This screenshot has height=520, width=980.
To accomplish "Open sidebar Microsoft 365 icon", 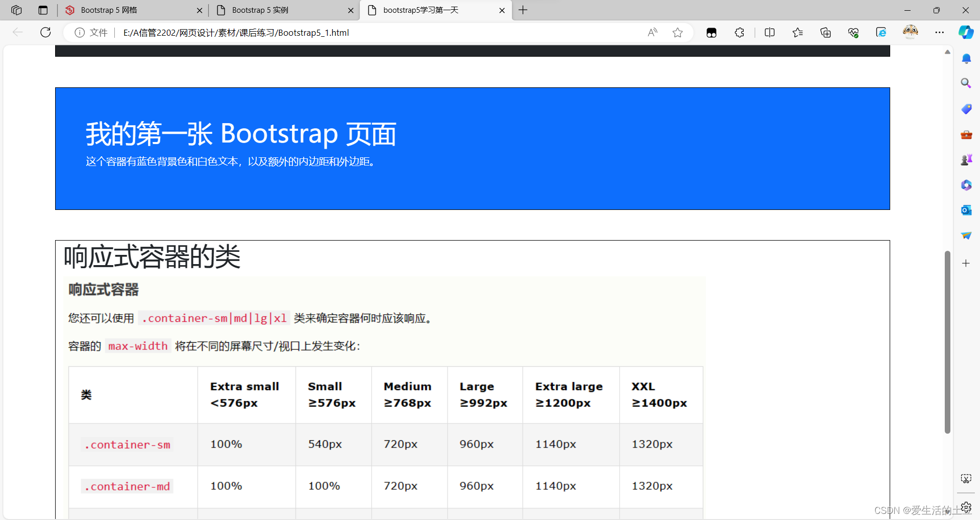I will point(966,185).
